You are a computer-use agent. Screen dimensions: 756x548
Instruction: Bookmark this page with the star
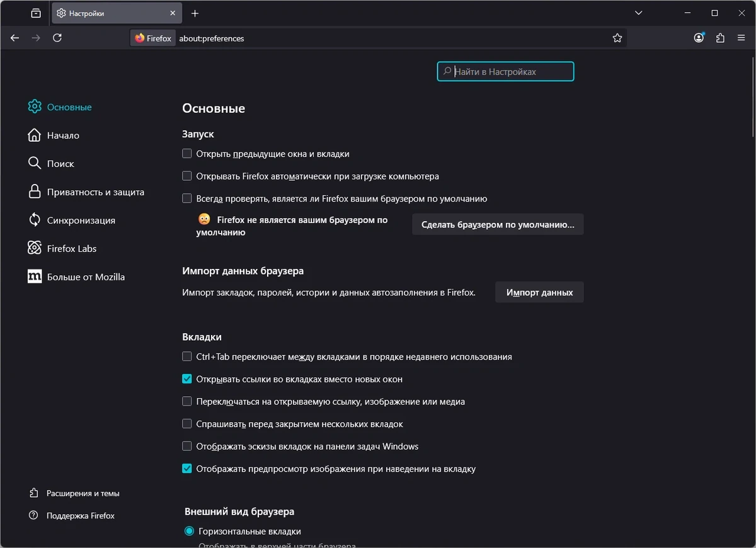point(617,38)
